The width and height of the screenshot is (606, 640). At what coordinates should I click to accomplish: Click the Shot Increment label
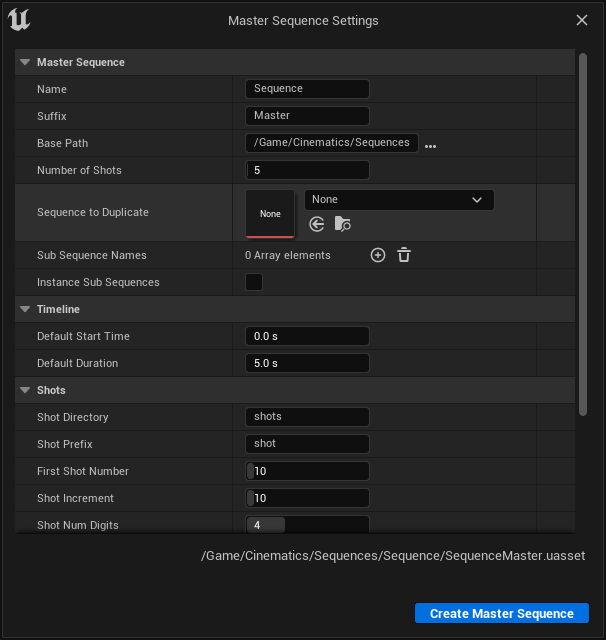[x=75, y=498]
